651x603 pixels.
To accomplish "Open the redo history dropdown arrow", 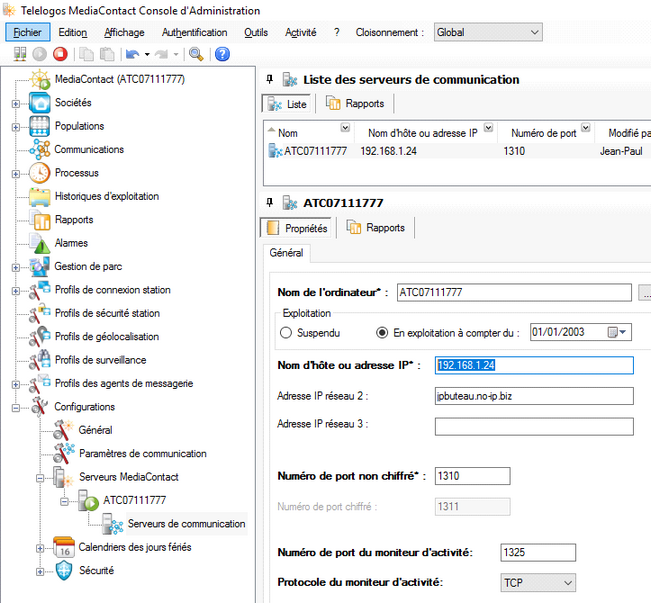I will [176, 54].
